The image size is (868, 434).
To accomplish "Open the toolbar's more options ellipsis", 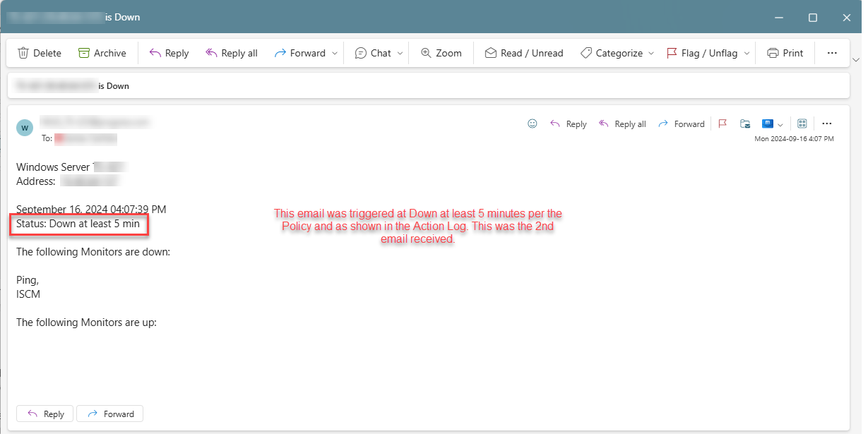I will [832, 53].
